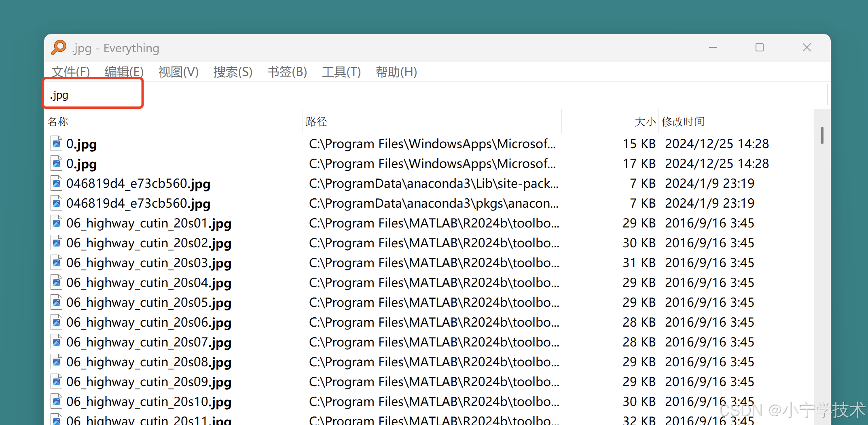Sort results by the 修改时间 column header

click(x=736, y=121)
